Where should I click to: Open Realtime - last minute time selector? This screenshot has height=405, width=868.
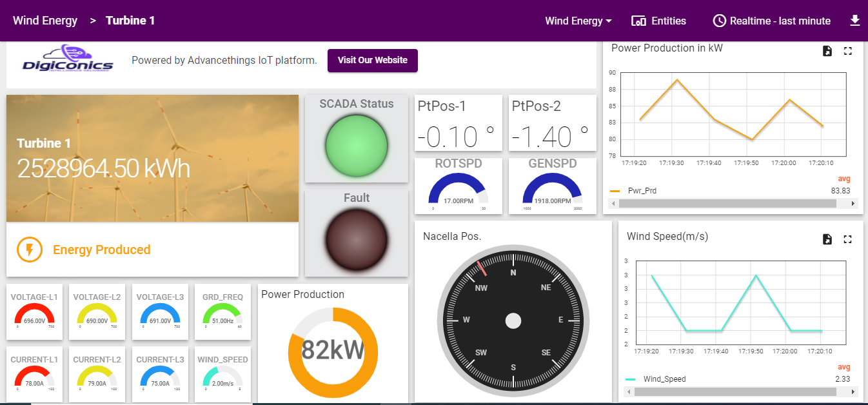point(780,21)
